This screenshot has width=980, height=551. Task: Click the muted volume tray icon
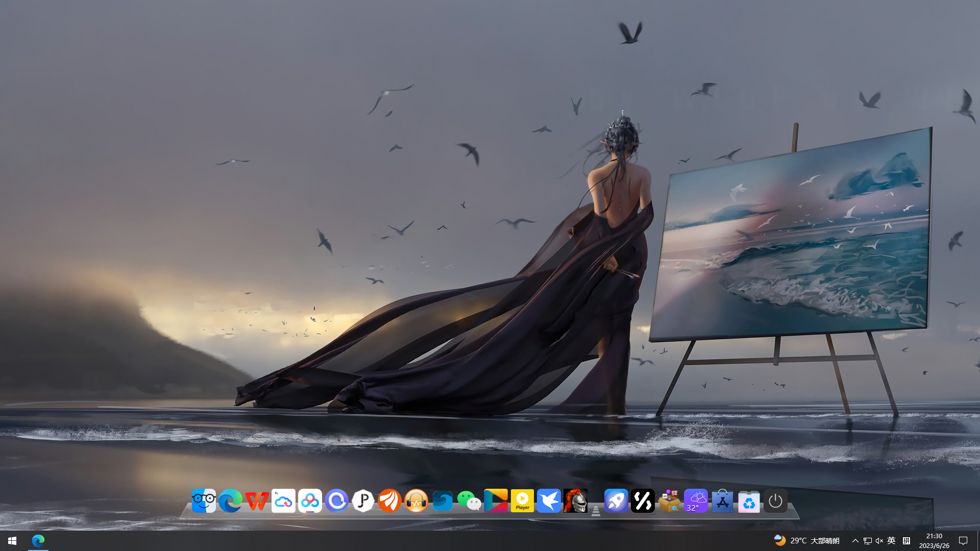(879, 541)
